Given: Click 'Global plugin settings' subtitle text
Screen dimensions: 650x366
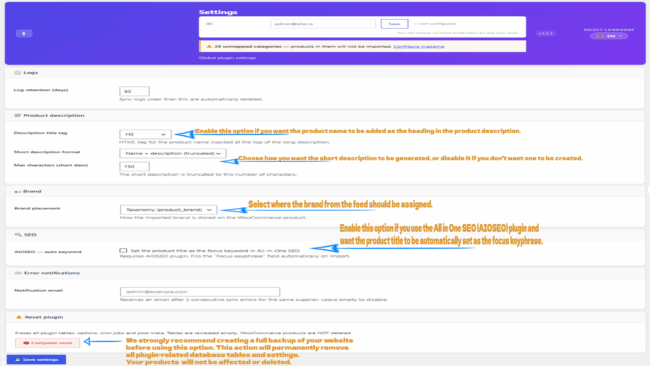Looking at the screenshot, I should click(228, 58).
